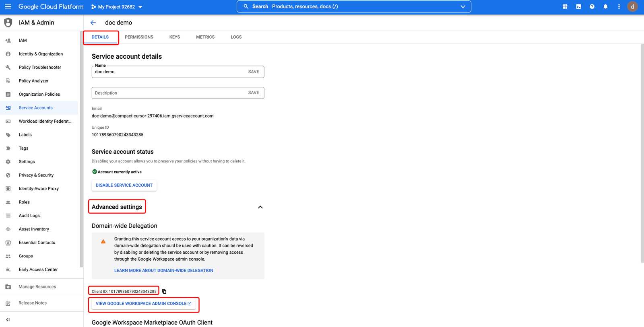The width and height of the screenshot is (644, 327).
Task: Click DISABLE SERVICE ACCOUNT button
Action: 124,185
